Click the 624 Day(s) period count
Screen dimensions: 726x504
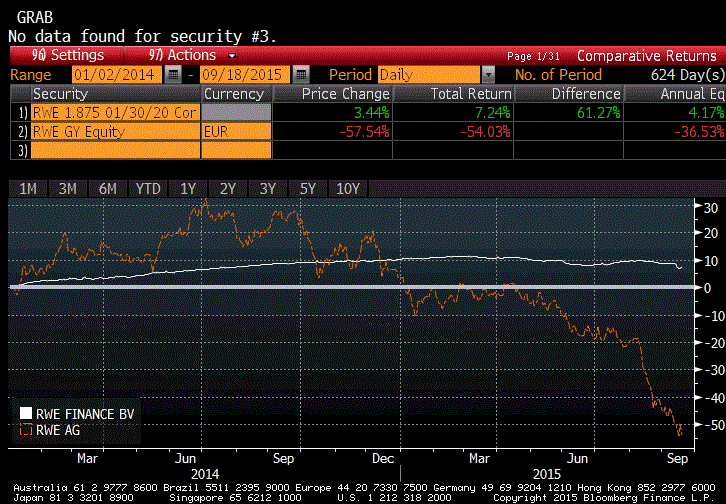point(688,75)
